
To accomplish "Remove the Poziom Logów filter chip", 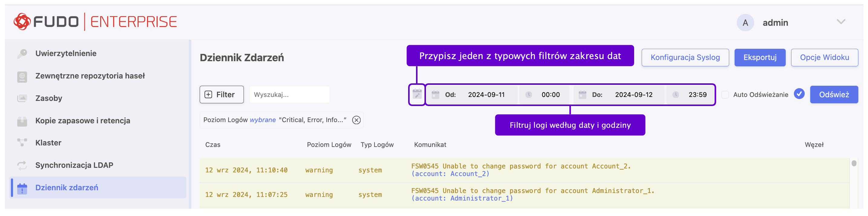I will coord(356,120).
